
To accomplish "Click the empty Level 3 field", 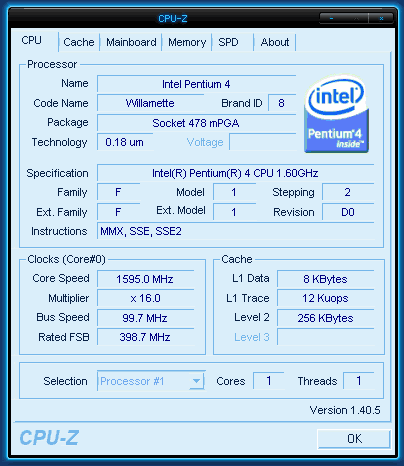I will (x=325, y=337).
